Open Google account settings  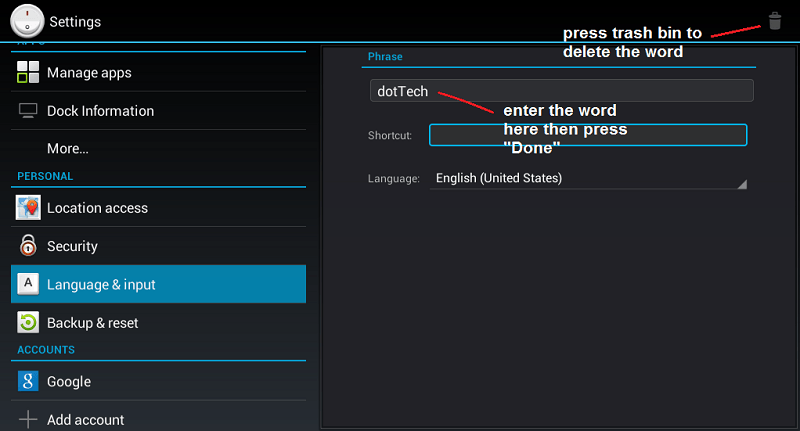(159, 381)
